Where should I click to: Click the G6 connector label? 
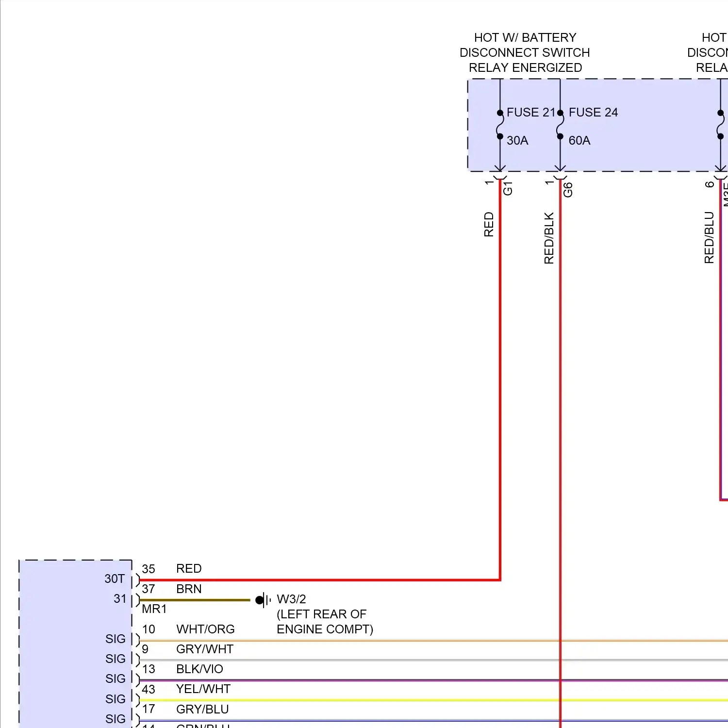tap(568, 190)
